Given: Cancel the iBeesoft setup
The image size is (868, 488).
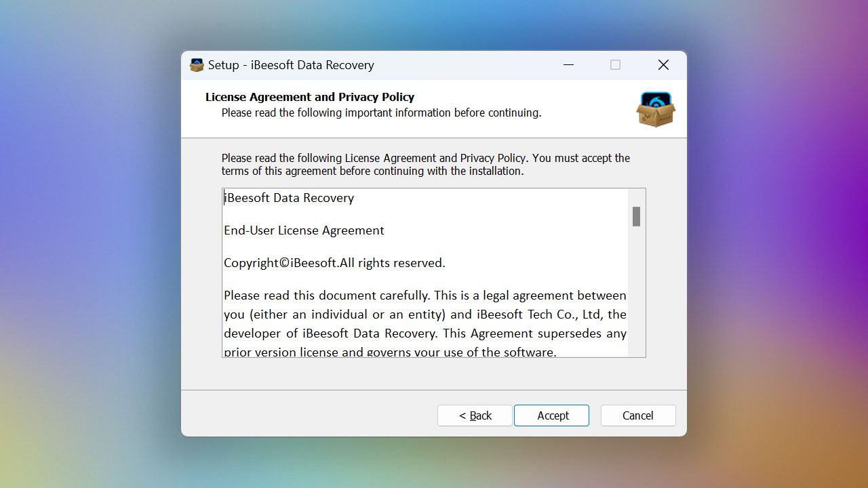Looking at the screenshot, I should (638, 415).
